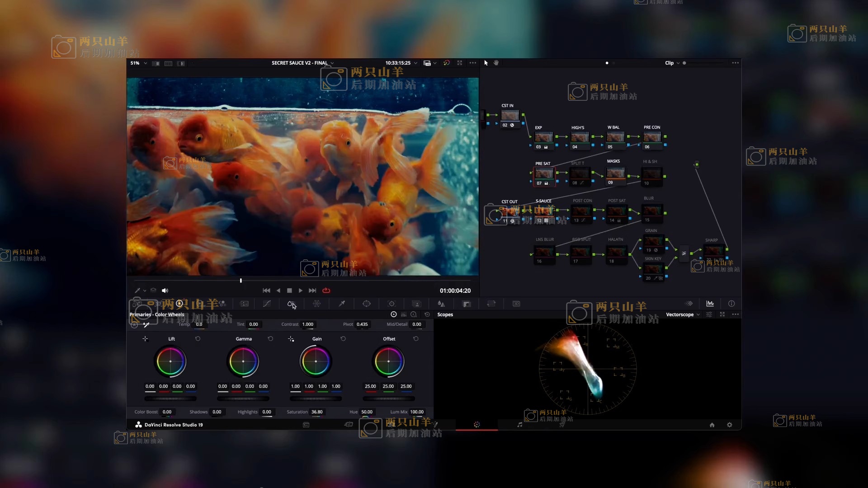Open the Power Window palette
The height and width of the screenshot is (488, 868).
point(367,304)
